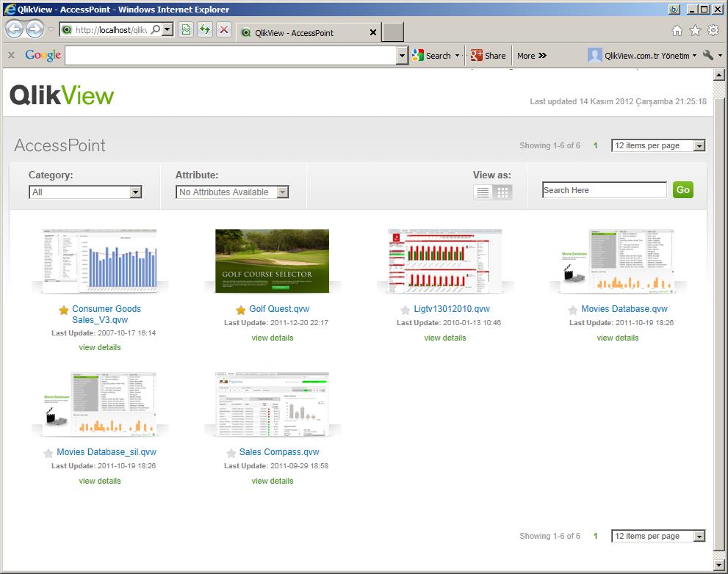This screenshot has height=574, width=728.
Task: Click the Google+ Share button
Action: [489, 56]
